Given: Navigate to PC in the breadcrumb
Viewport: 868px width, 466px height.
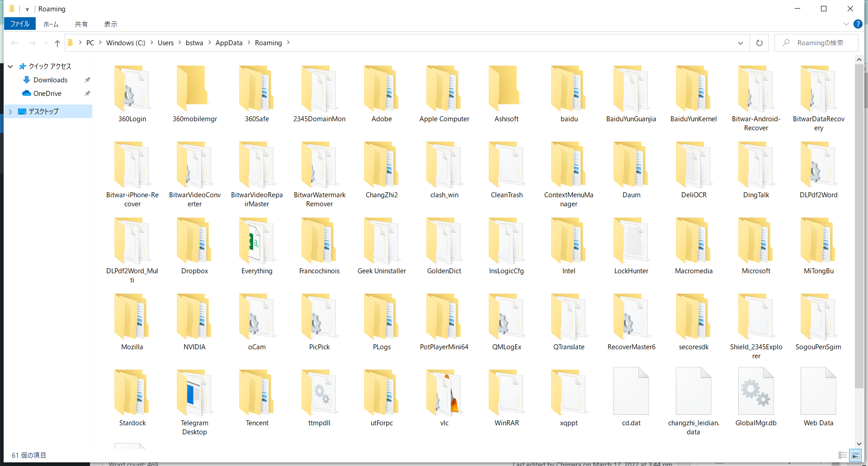Looking at the screenshot, I should click(x=90, y=43).
